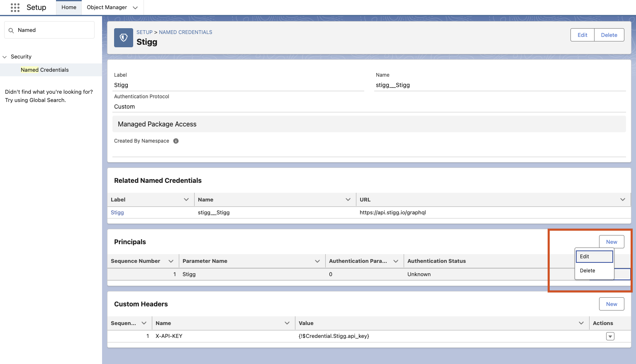636x364 pixels.
Task: Click the search magnifier icon in Quick Find
Action: click(11, 30)
